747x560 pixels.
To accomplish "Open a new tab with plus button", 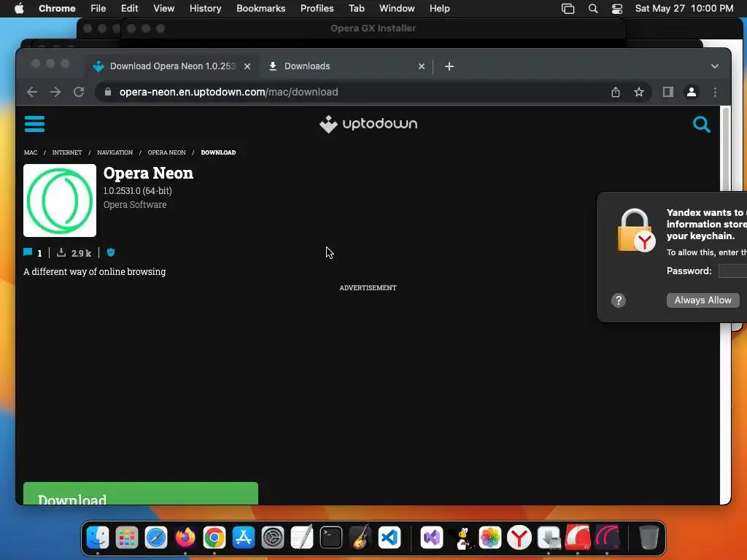I will [x=449, y=66].
